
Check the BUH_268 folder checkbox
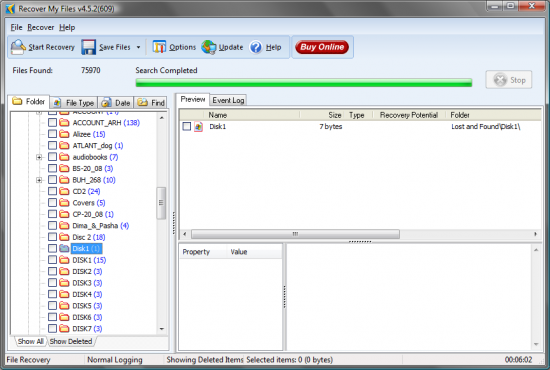[x=52, y=180]
